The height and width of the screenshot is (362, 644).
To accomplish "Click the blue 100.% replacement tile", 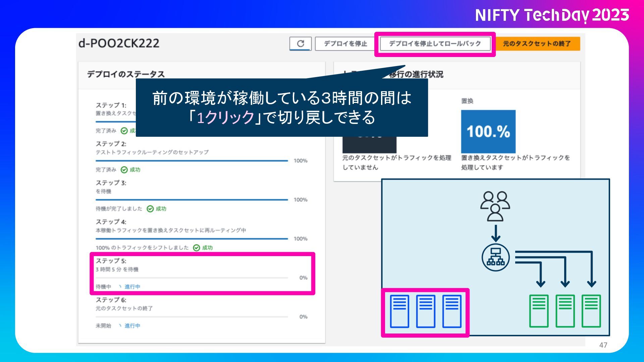I will point(488,131).
